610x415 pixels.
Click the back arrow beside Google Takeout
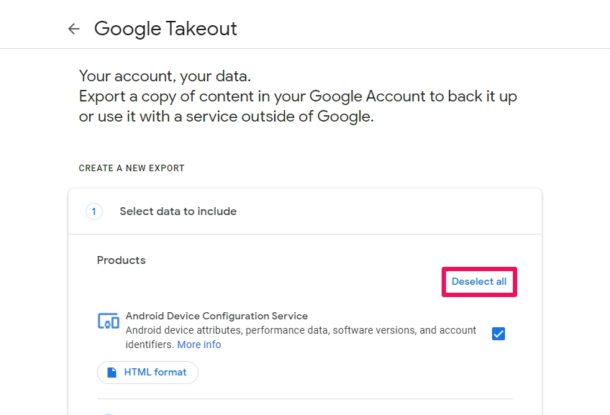coord(73,29)
